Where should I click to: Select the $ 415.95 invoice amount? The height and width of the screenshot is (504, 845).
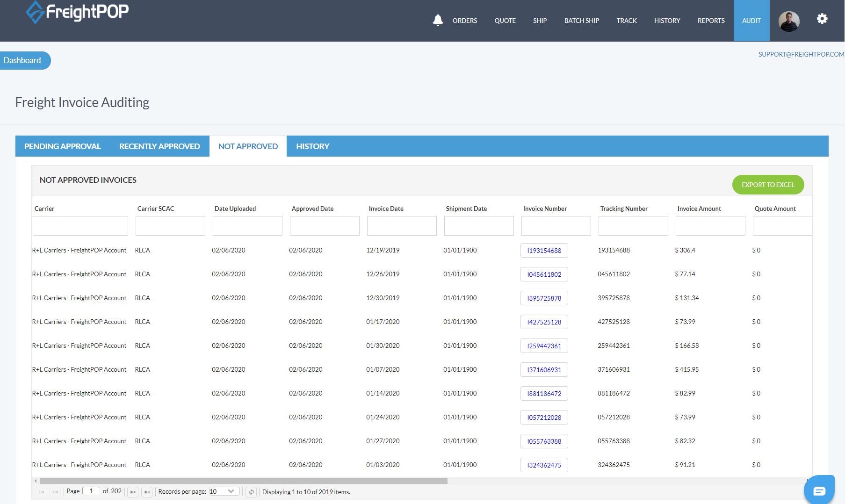coord(686,369)
